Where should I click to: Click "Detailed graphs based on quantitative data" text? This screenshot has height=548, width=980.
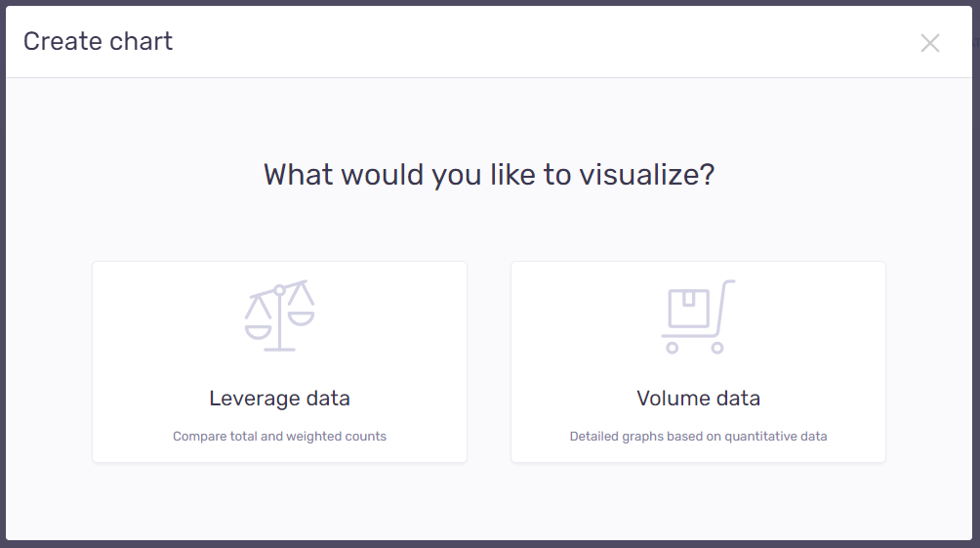click(698, 437)
